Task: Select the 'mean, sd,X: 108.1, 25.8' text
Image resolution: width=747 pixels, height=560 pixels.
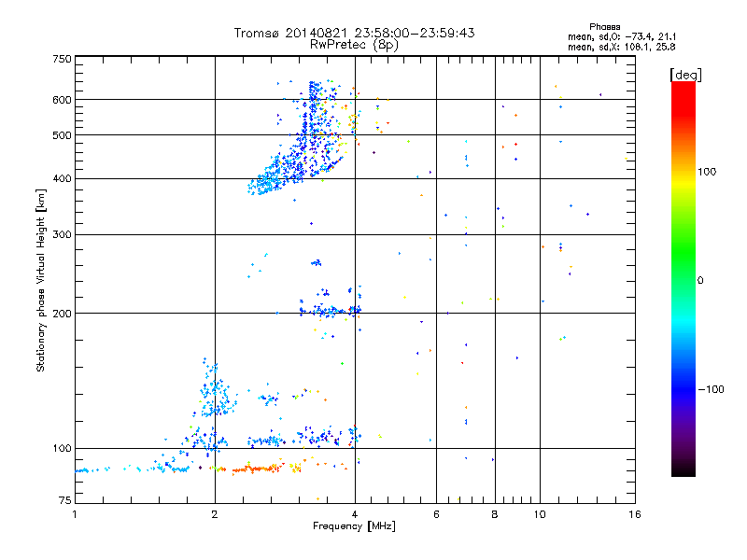Action: pos(621,47)
